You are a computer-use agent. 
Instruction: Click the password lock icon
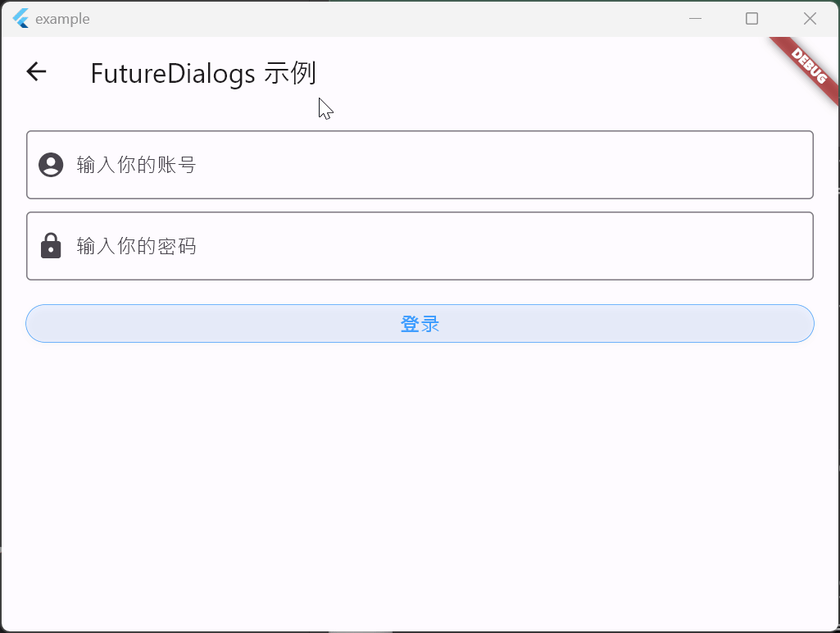[x=51, y=246]
